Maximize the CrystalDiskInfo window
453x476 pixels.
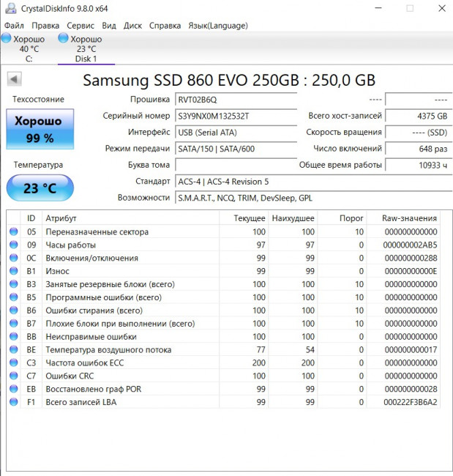[410, 8]
